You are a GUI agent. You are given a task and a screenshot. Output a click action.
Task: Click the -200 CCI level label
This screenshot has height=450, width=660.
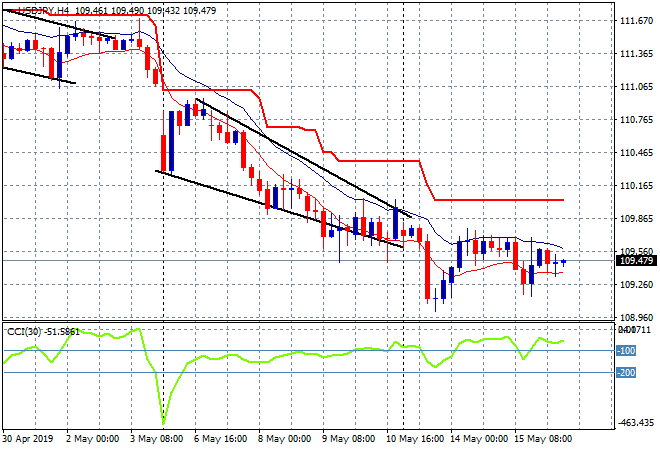pyautogui.click(x=626, y=373)
